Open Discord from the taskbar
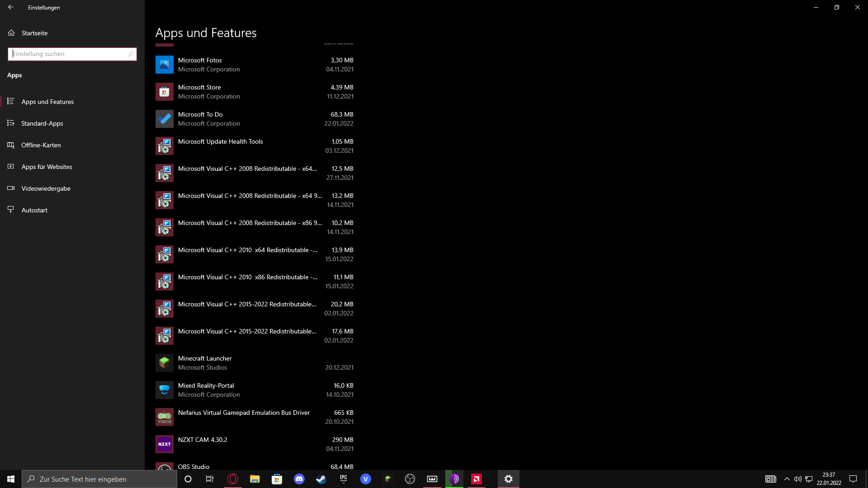 pyautogui.click(x=299, y=479)
